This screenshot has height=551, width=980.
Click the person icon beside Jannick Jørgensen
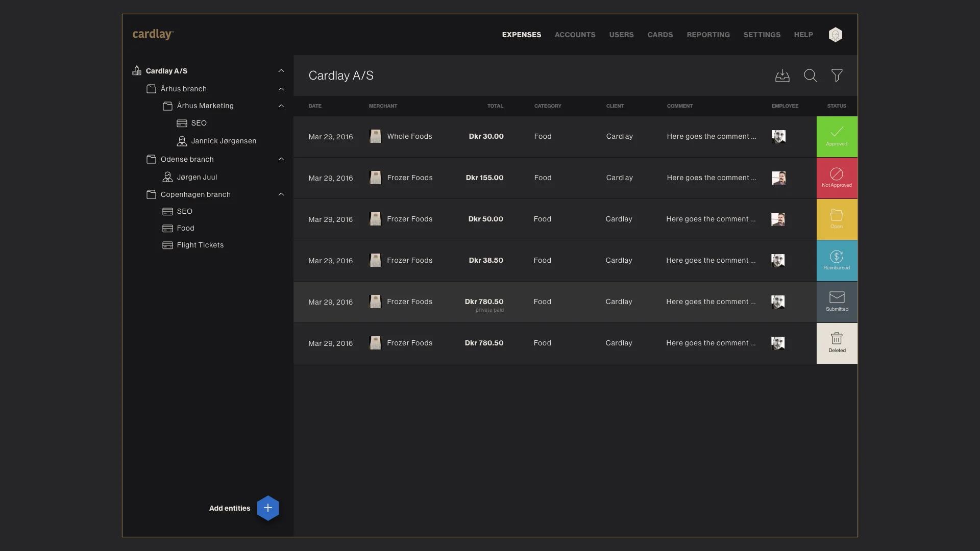(x=182, y=141)
